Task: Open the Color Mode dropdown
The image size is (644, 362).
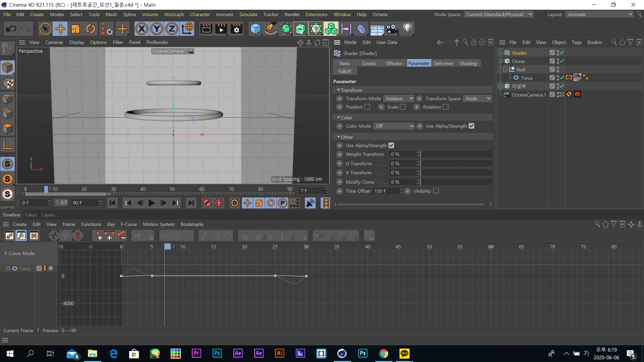Action: tap(394, 126)
